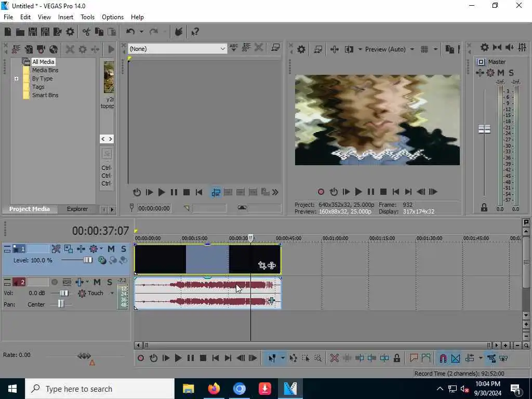Image resolution: width=532 pixels, height=399 pixels.
Task: Click the Cut scissors icon
Action: (x=86, y=32)
